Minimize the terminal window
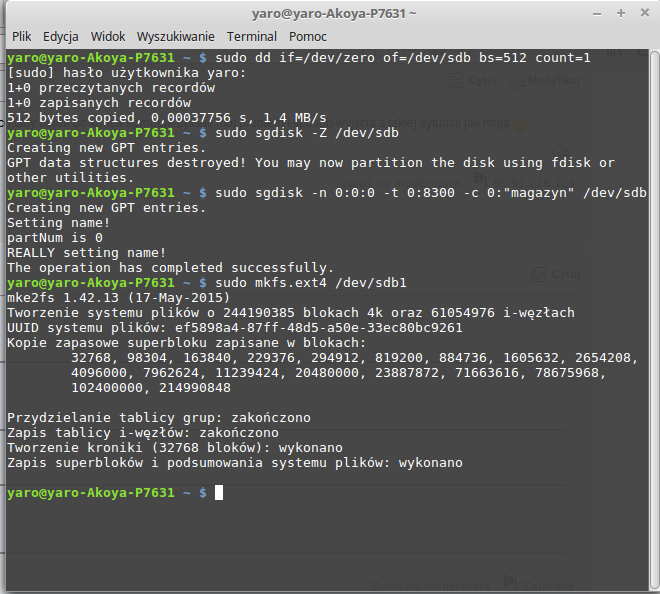660x594 pixels. pyautogui.click(x=596, y=14)
